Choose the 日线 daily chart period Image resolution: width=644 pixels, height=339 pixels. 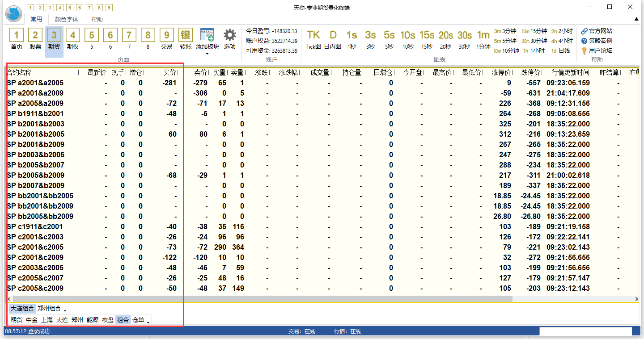pos(561,51)
